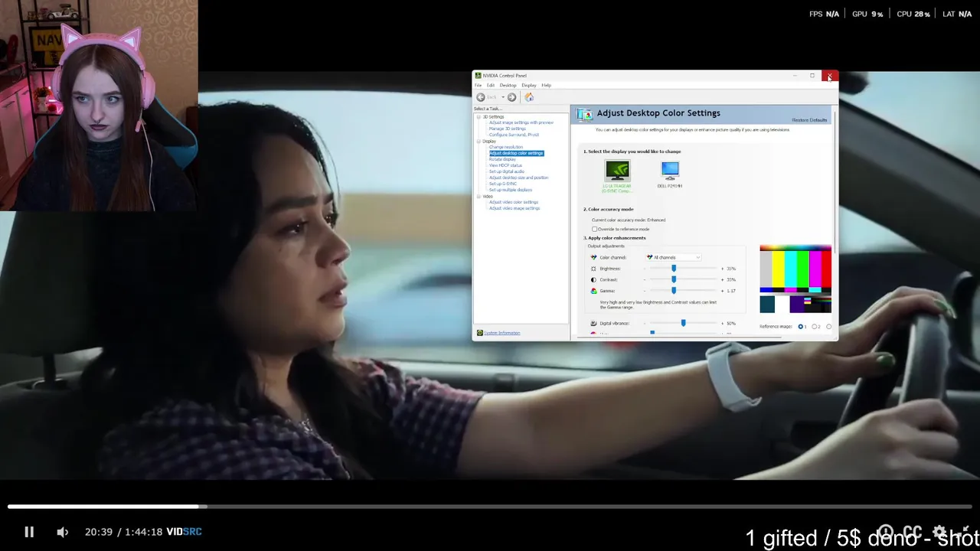Open System Information link
Viewport: 980px width, 551px height.
coord(502,333)
